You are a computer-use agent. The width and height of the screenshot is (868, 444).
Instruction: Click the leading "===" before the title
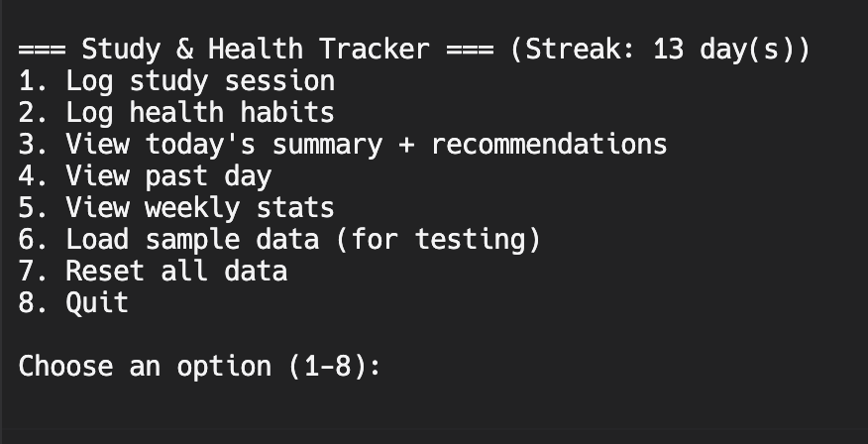42,50
